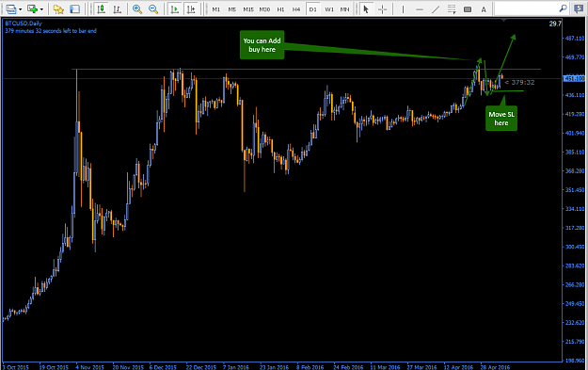Select the D1 daily timeframe
This screenshot has width=588, height=370.
click(312, 9)
